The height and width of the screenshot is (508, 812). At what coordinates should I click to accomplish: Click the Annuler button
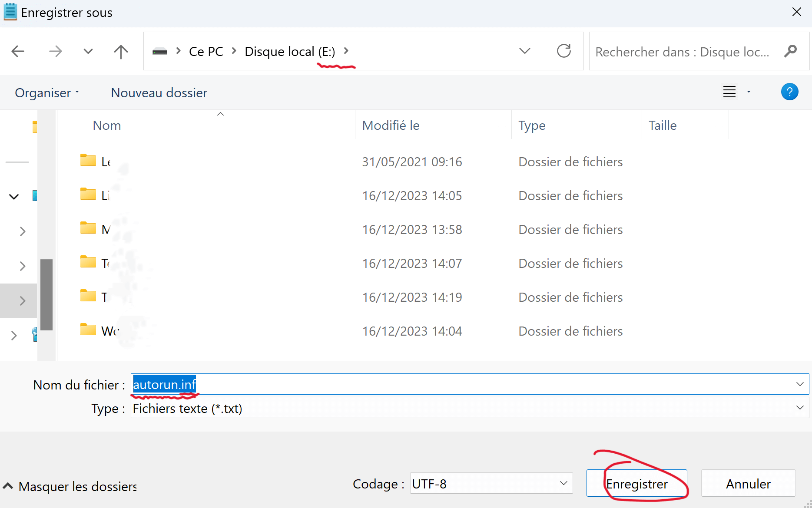[748, 484]
